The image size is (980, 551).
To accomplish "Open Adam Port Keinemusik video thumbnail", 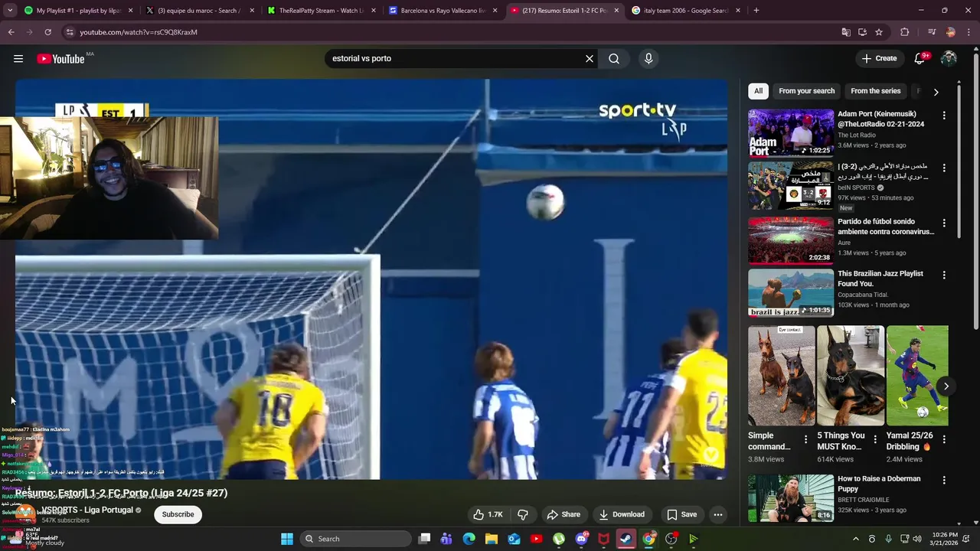I will [791, 132].
